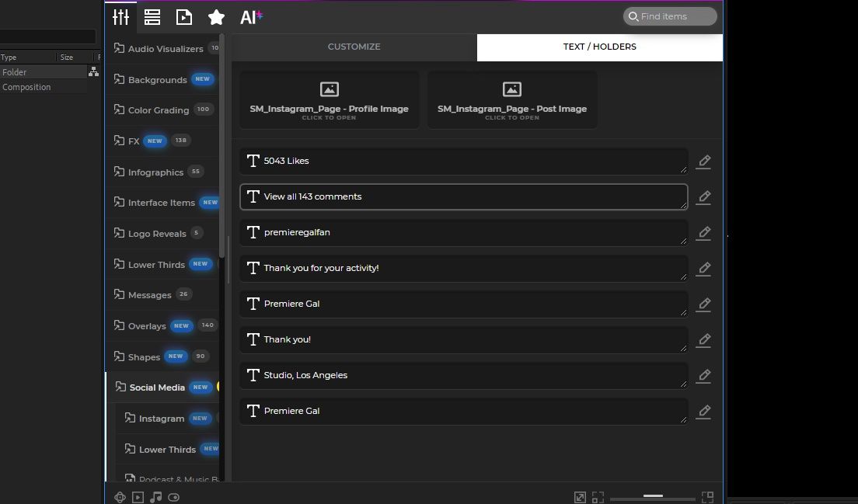The width and height of the screenshot is (858, 504).
Task: Open SM_Instagram_Page Post Image holder
Action: tap(511, 99)
